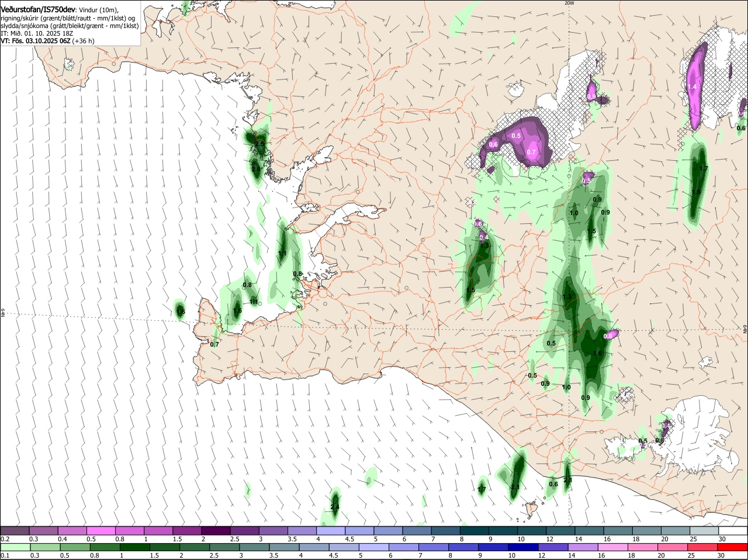Click the dark purple snow swatch labeled 2

[216, 530]
